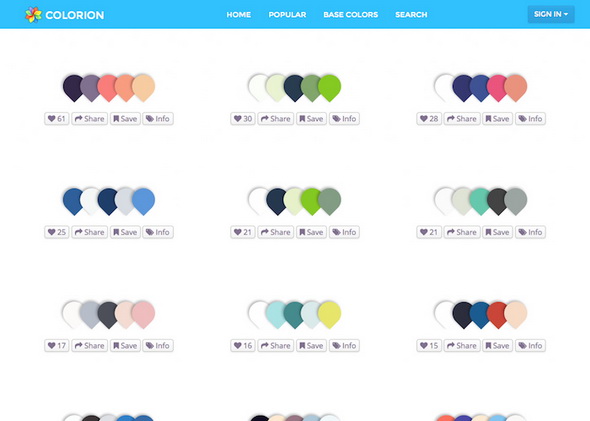Like the green palette with 30 hearts
This screenshot has width=590, height=421.
[x=243, y=119]
